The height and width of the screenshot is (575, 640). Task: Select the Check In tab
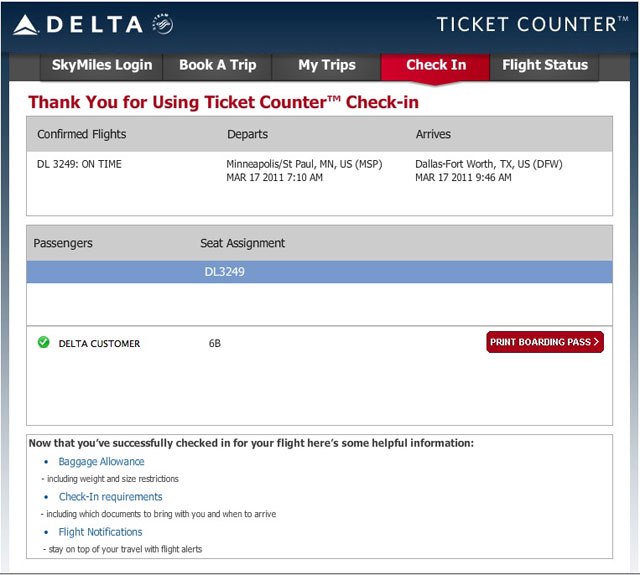click(x=436, y=65)
